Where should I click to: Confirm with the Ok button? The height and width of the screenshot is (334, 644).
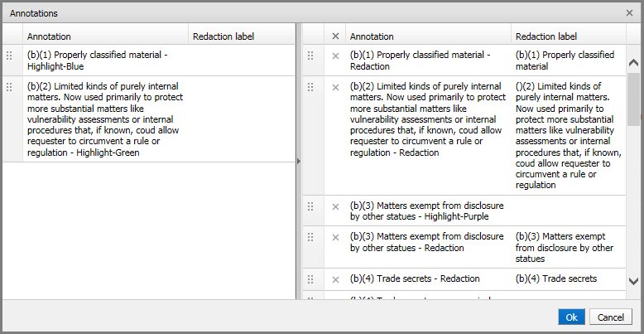(571, 317)
